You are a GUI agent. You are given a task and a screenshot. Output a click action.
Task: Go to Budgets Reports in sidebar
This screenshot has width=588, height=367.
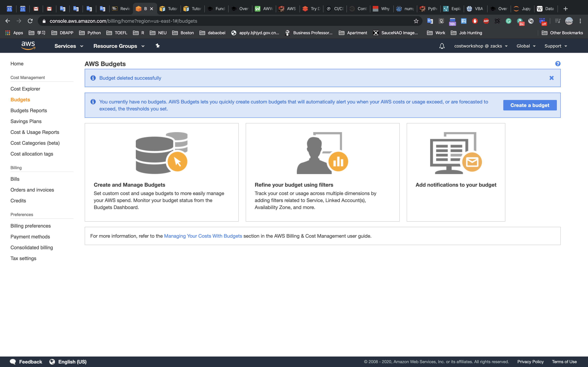tap(29, 110)
